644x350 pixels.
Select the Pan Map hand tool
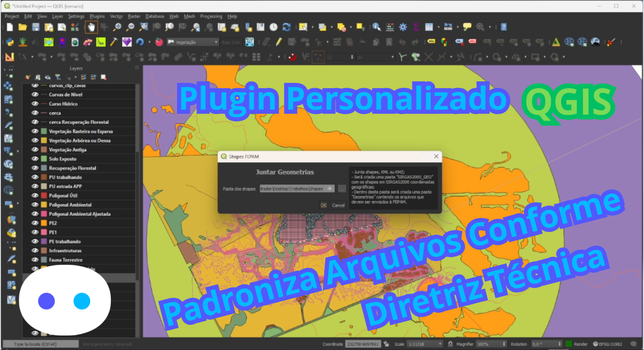coord(91,27)
